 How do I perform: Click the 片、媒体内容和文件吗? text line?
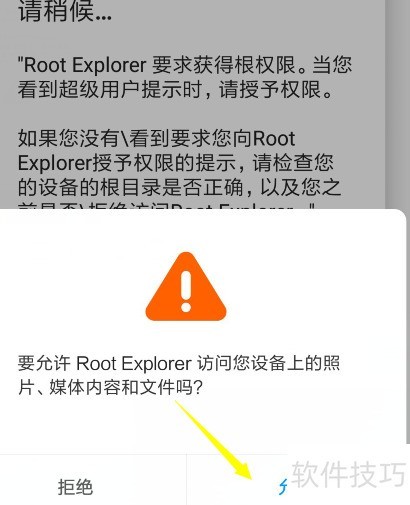click(110, 387)
